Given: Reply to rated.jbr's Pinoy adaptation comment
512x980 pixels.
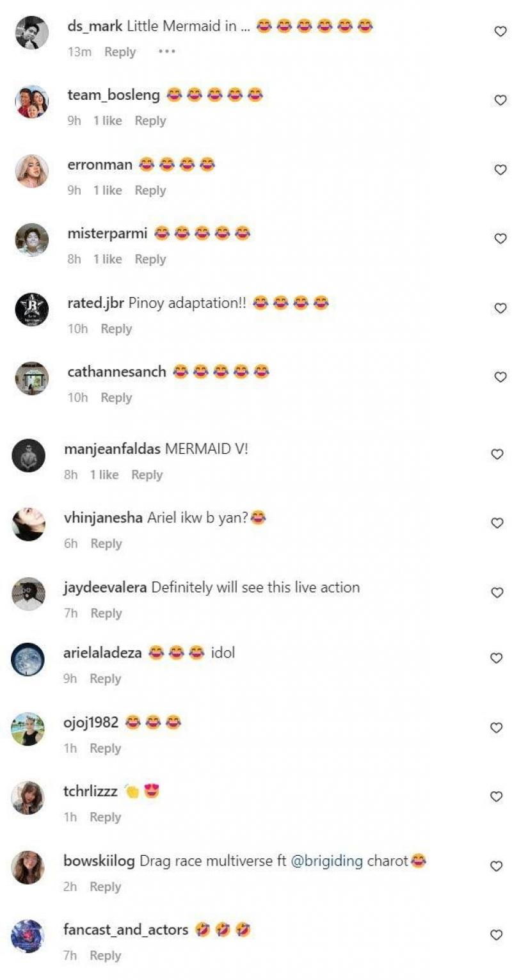Looking at the screenshot, I should 116,328.
